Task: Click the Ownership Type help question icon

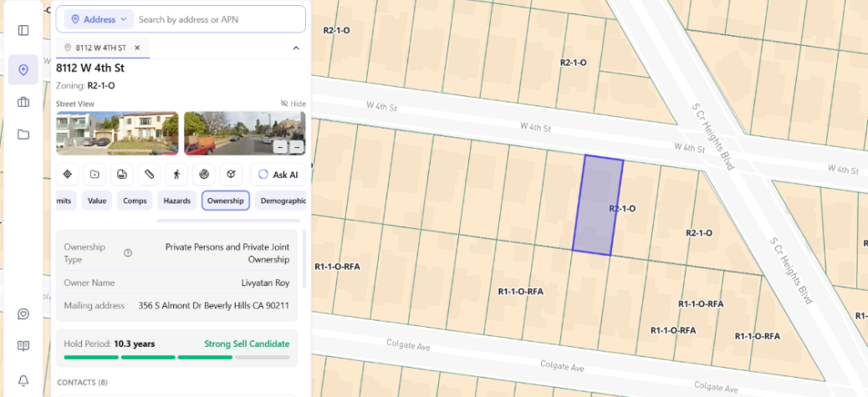Action: 128,253
